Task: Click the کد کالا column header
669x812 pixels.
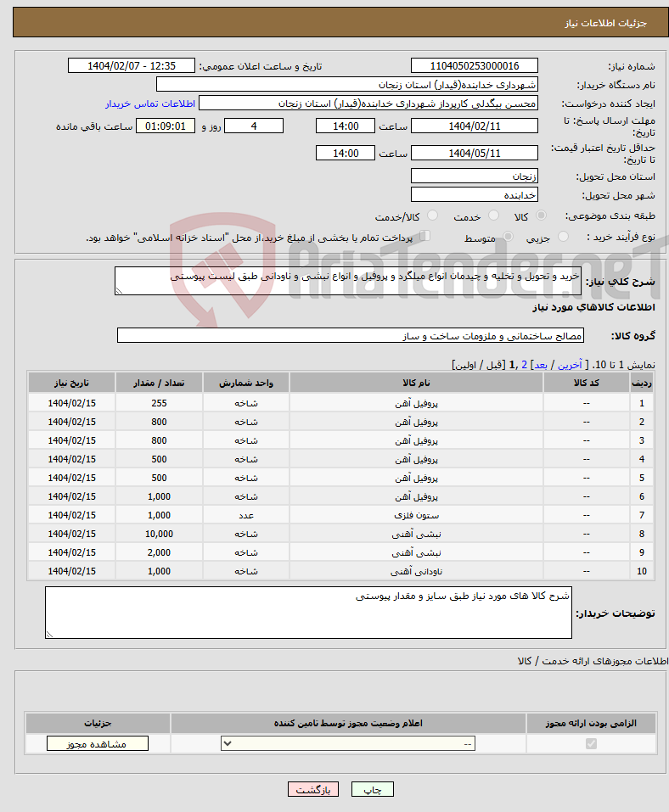Action: [586, 383]
